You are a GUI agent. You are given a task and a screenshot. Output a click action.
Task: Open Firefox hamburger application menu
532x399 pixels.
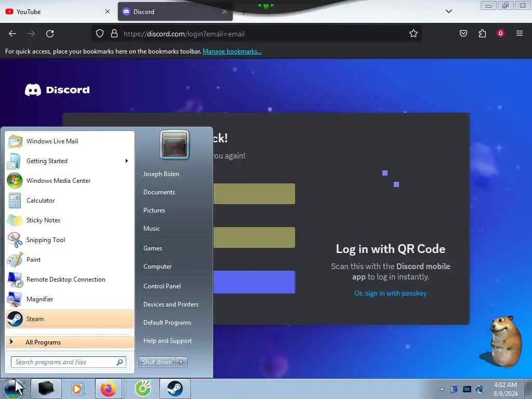tap(520, 33)
